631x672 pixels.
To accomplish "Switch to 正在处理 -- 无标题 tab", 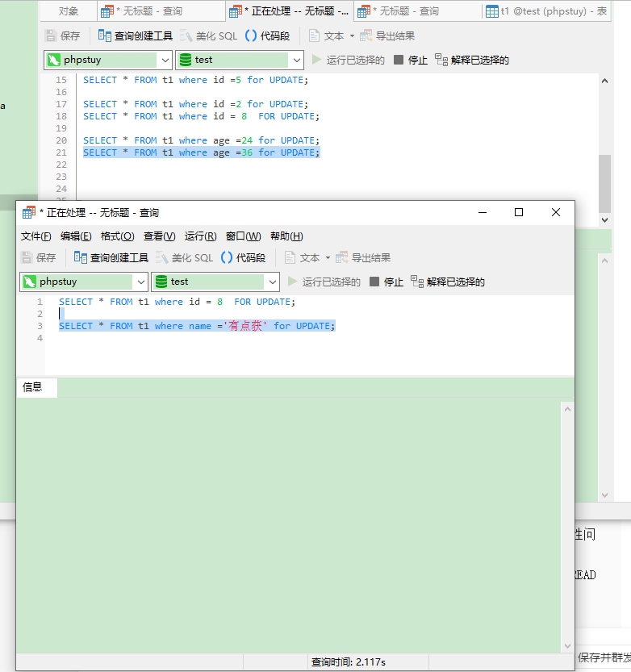I will 290,11.
